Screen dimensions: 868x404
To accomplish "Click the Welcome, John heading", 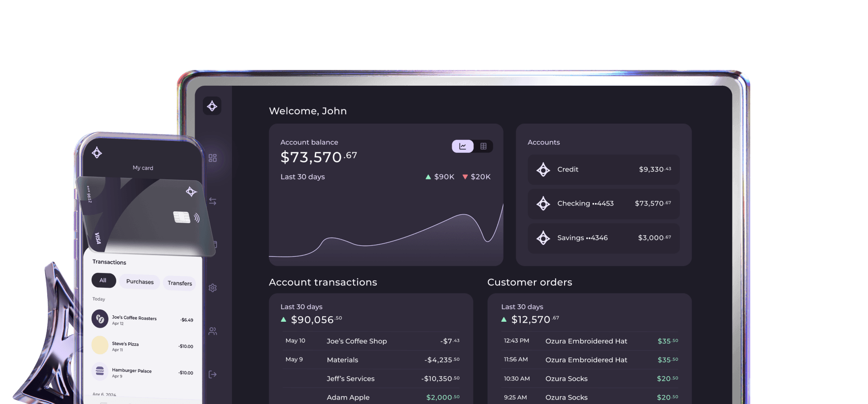I will coord(308,111).
